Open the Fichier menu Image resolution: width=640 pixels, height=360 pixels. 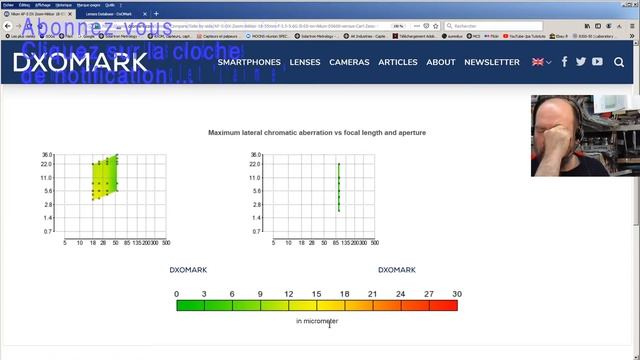pos(8,5)
